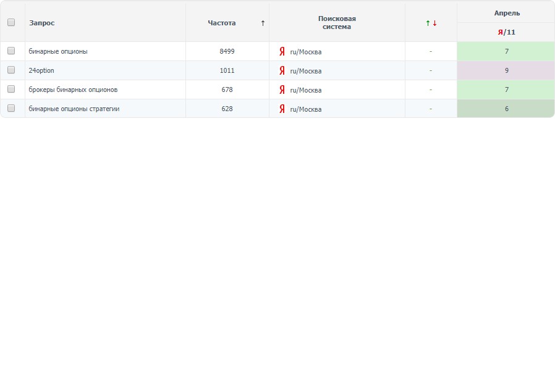Click ru/Москва in бинарные опционы стратегии row
The image size is (555, 392).
tap(306, 109)
